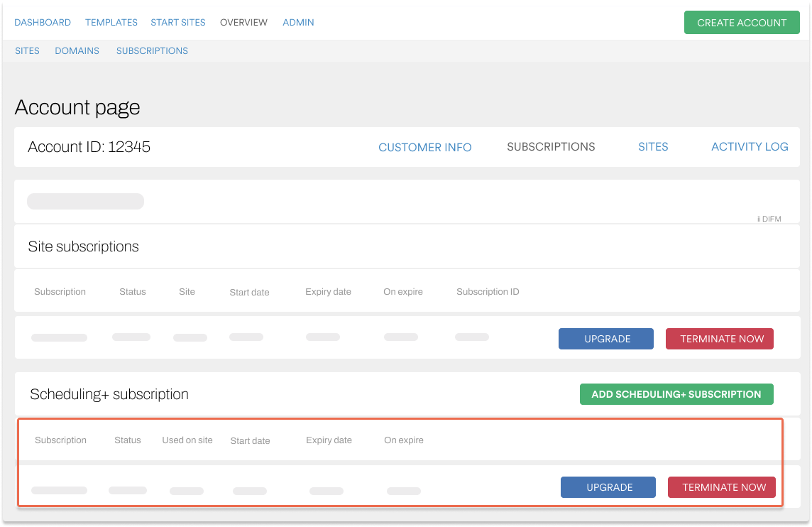Switch to the ACTIVITY LOG tab
The image size is (812, 527).
pos(750,146)
